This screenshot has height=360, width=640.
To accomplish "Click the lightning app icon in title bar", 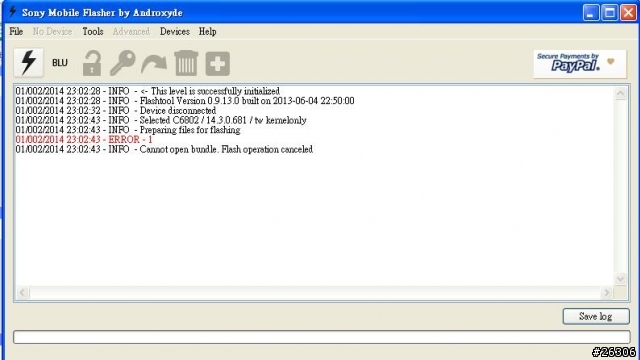I will pos(13,12).
